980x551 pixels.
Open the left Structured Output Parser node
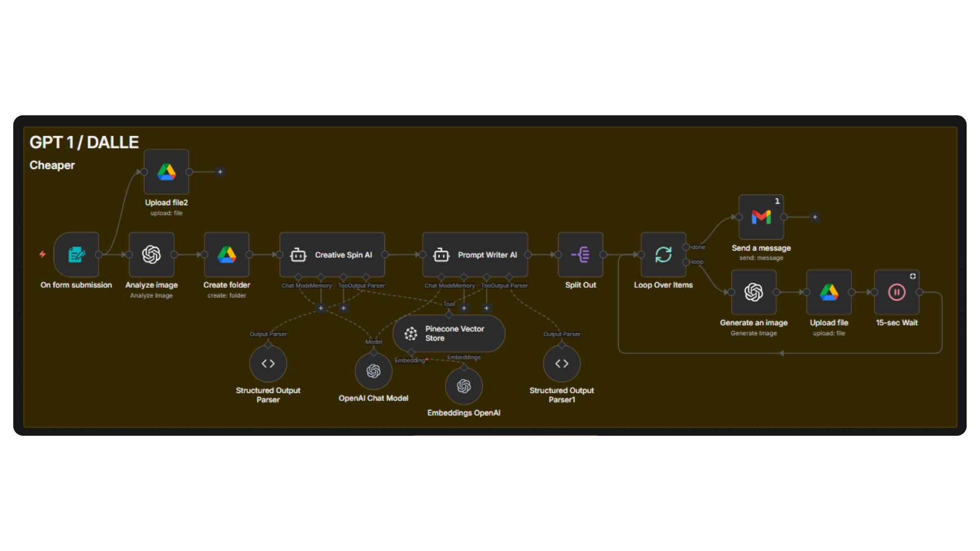point(268,364)
